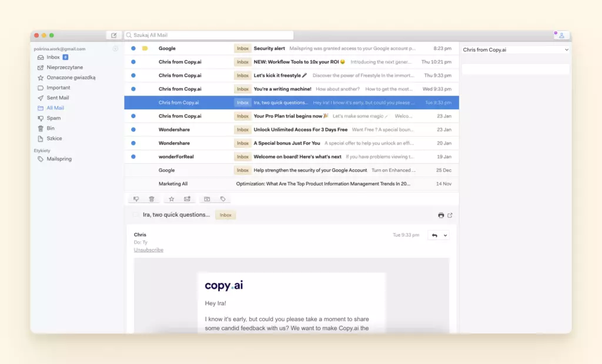
Task: Open Help strengthen the security Google email
Action: [292, 170]
